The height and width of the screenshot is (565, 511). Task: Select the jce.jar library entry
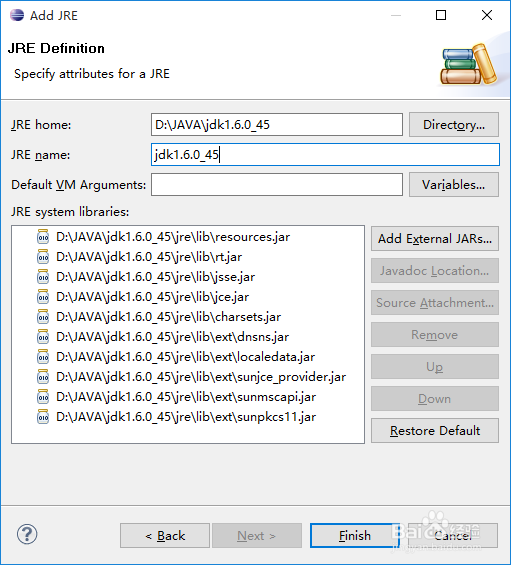[152, 297]
